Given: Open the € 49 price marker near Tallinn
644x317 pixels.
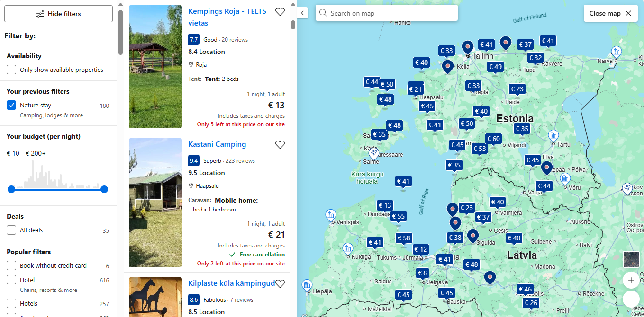Looking at the screenshot, I should point(495,67).
